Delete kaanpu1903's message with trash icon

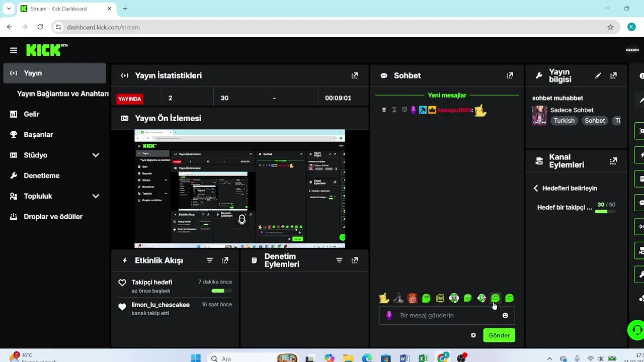(384, 110)
